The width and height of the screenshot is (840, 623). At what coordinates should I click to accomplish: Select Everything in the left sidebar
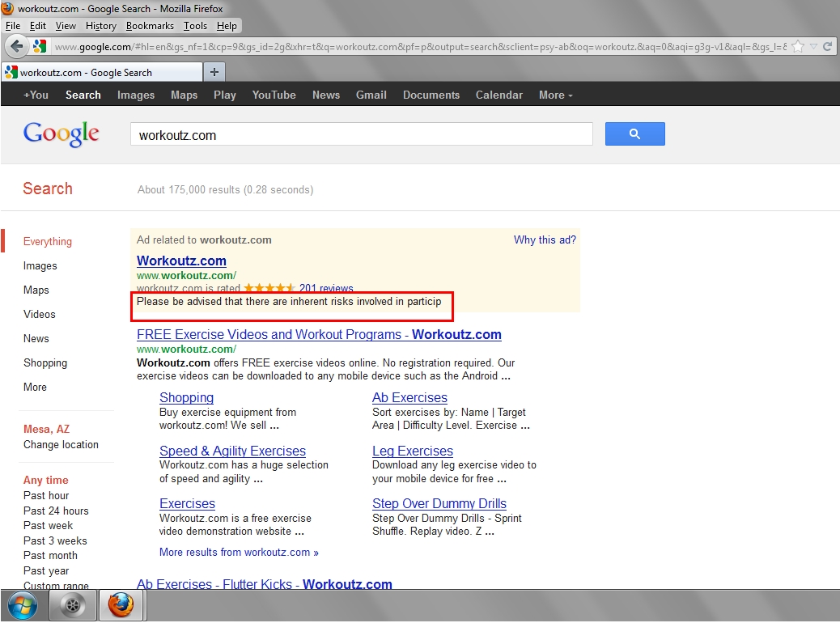pos(48,242)
